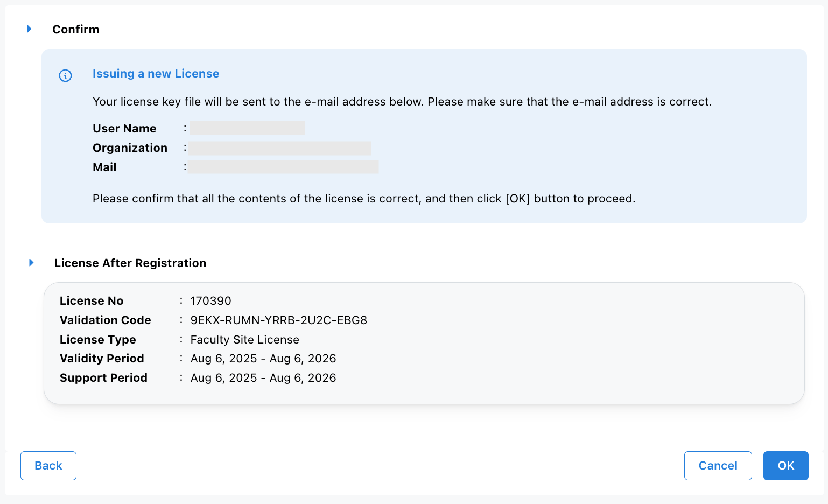Screen dimensions: 828x504
Task: Click the 'Mail' label
Action: coord(104,167)
